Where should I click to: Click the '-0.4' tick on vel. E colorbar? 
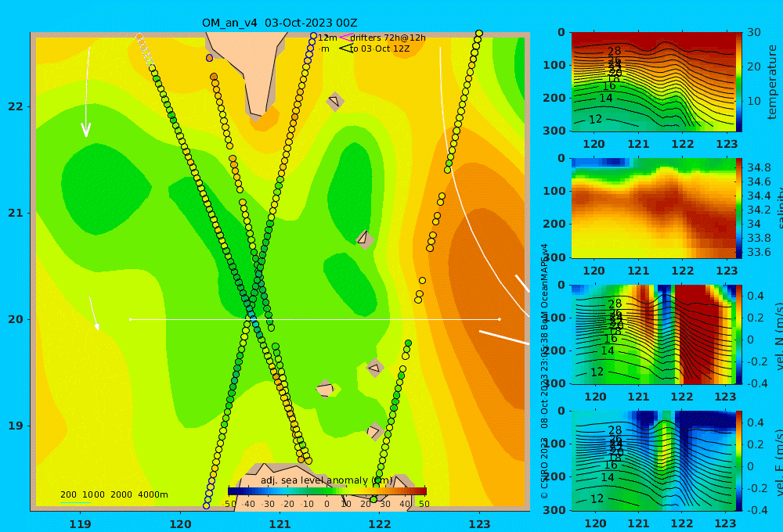click(x=756, y=509)
